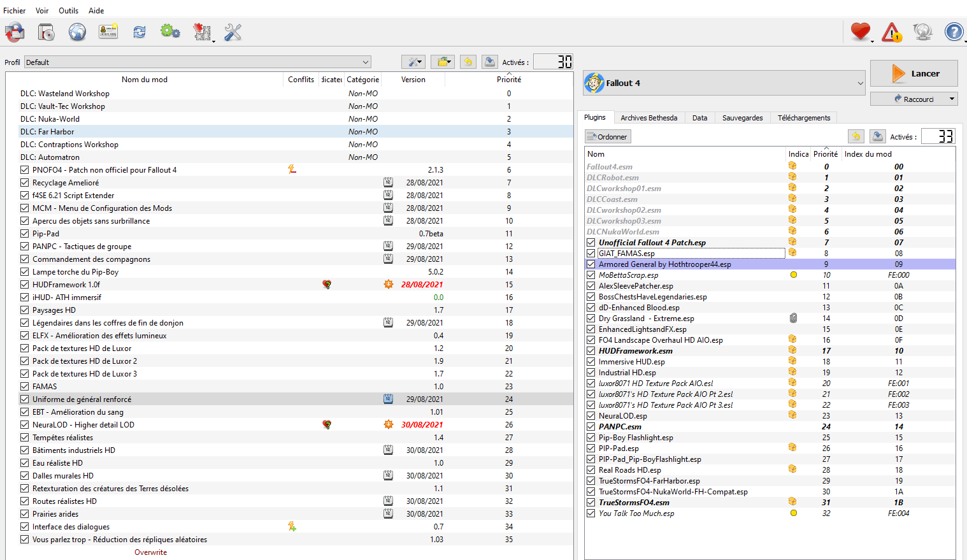Open the Outils menu

(x=68, y=11)
